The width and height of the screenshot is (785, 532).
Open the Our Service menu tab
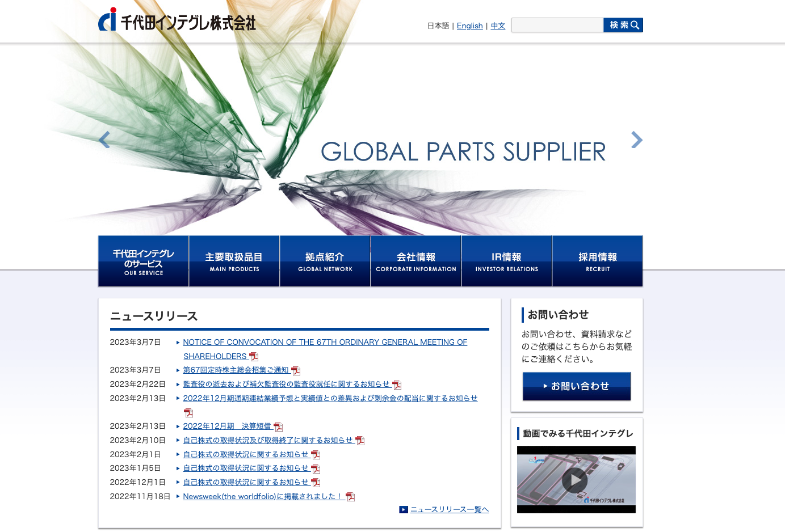click(x=144, y=261)
